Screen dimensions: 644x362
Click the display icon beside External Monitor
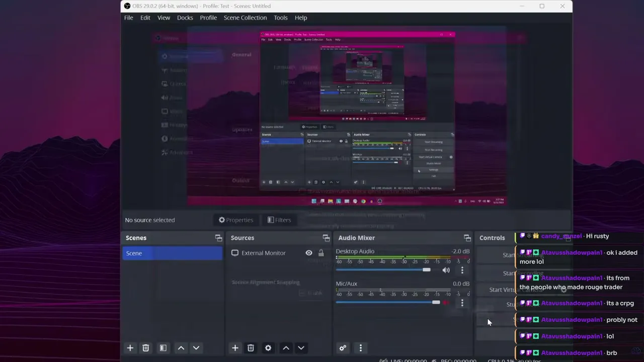(x=235, y=253)
